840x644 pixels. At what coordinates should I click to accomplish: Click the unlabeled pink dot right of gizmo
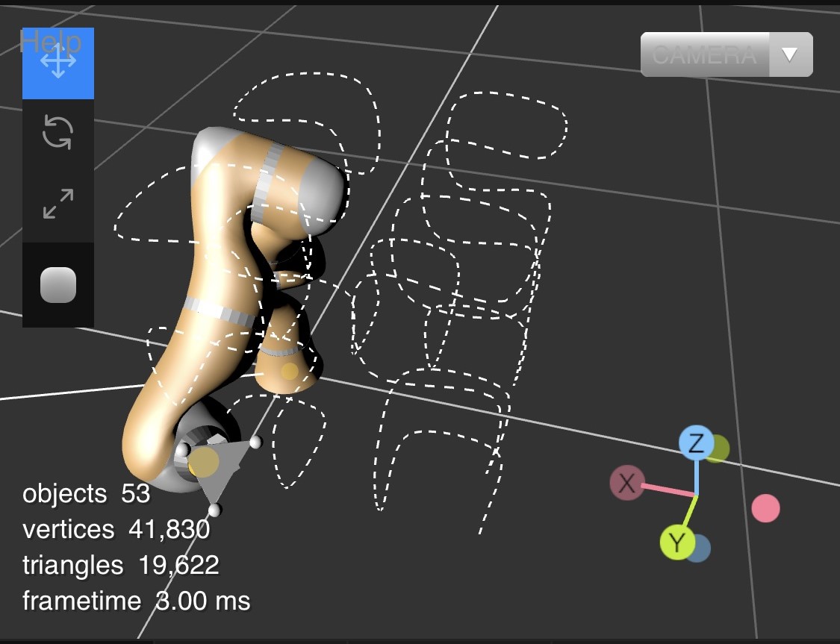coord(765,508)
